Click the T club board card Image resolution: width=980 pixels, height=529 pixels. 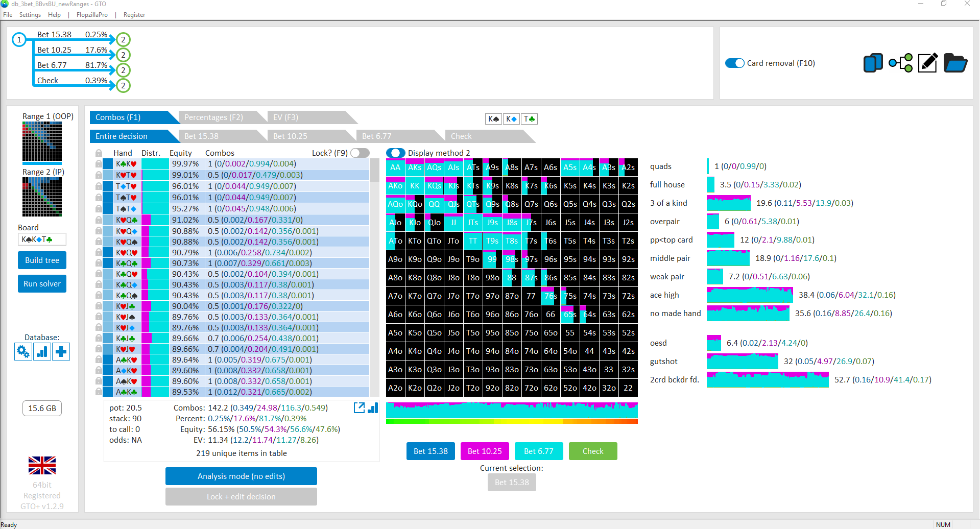(x=529, y=119)
